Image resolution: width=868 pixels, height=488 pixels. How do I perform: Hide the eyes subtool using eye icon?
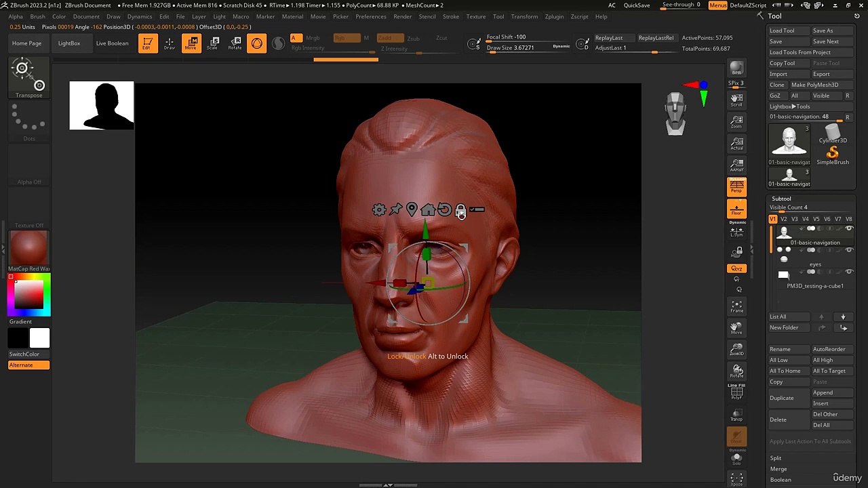point(848,250)
